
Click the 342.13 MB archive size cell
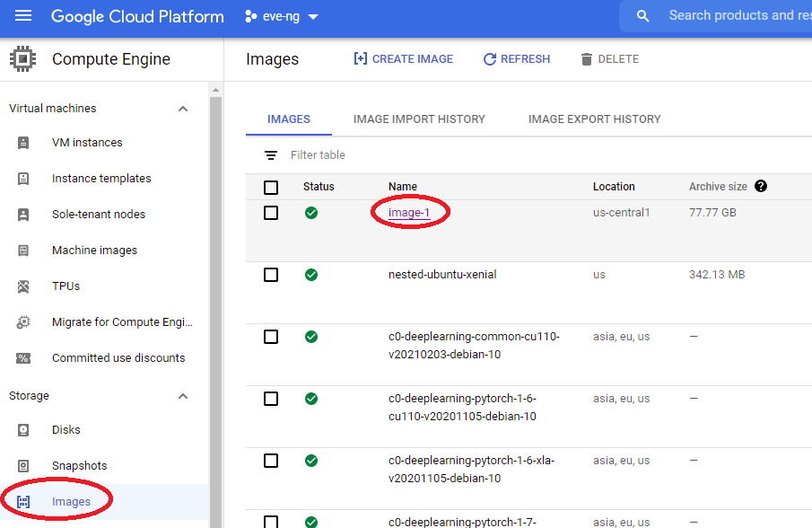click(717, 275)
